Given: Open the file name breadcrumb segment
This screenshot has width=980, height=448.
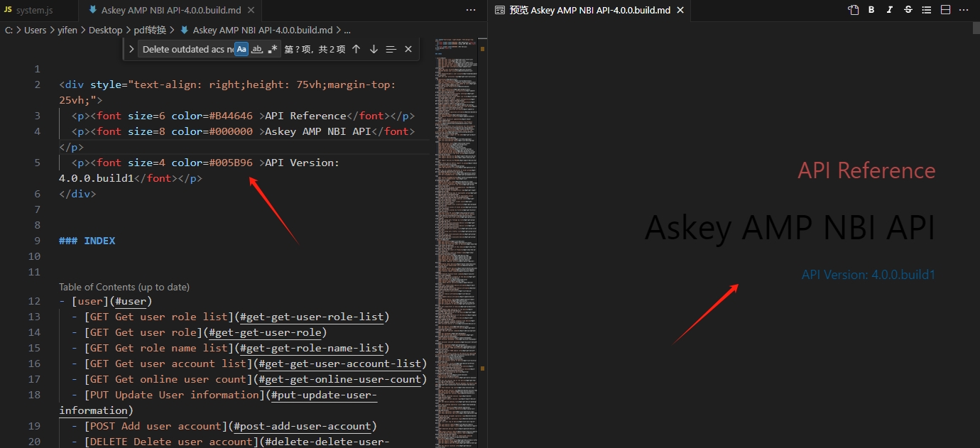Looking at the screenshot, I should click(x=262, y=30).
